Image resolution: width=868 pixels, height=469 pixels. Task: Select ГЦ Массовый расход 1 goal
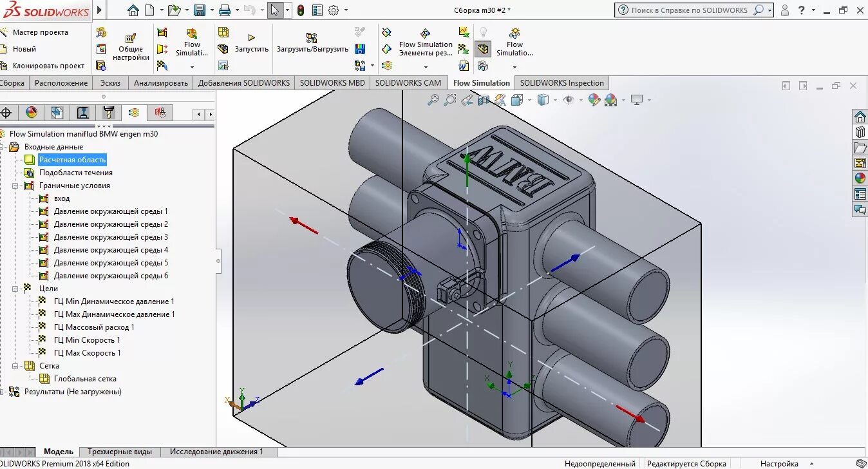[94, 327]
